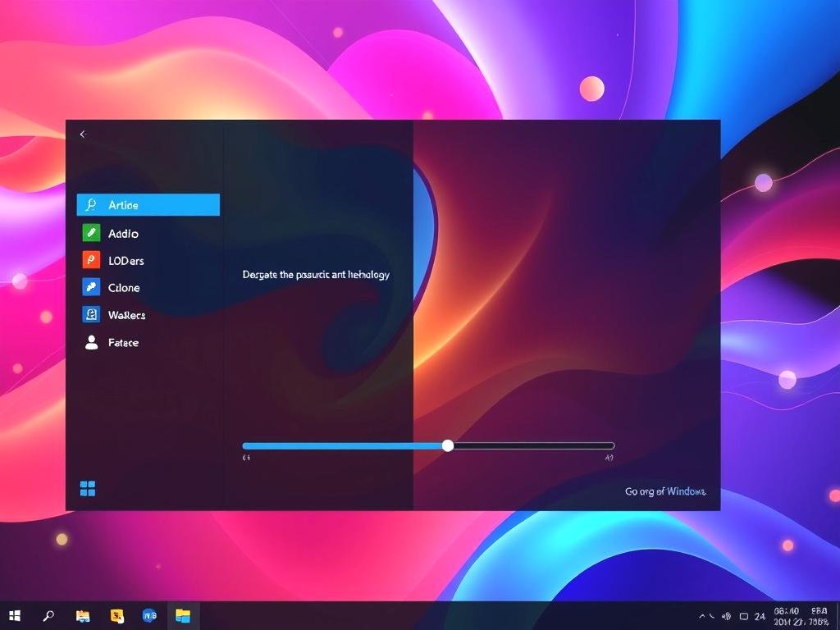This screenshot has width=840, height=630.
Task: Click the Fatace person icon
Action: (91, 343)
